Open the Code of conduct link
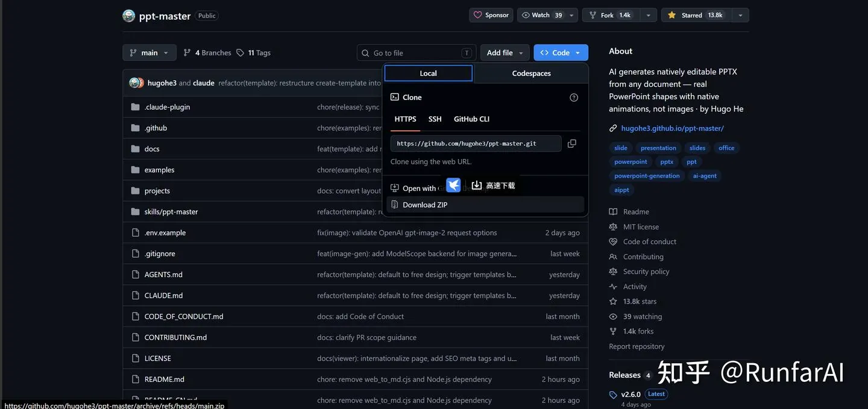This screenshot has height=409, width=868. tap(650, 242)
